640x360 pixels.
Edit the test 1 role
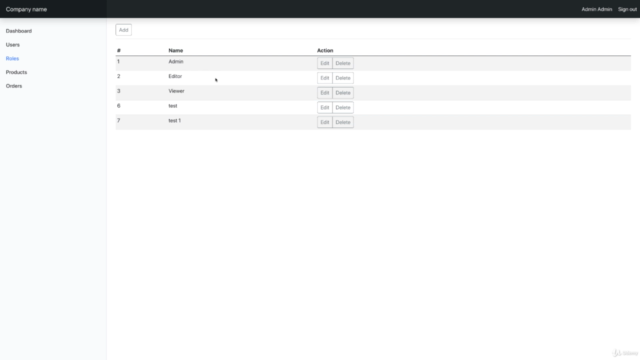[x=325, y=122]
